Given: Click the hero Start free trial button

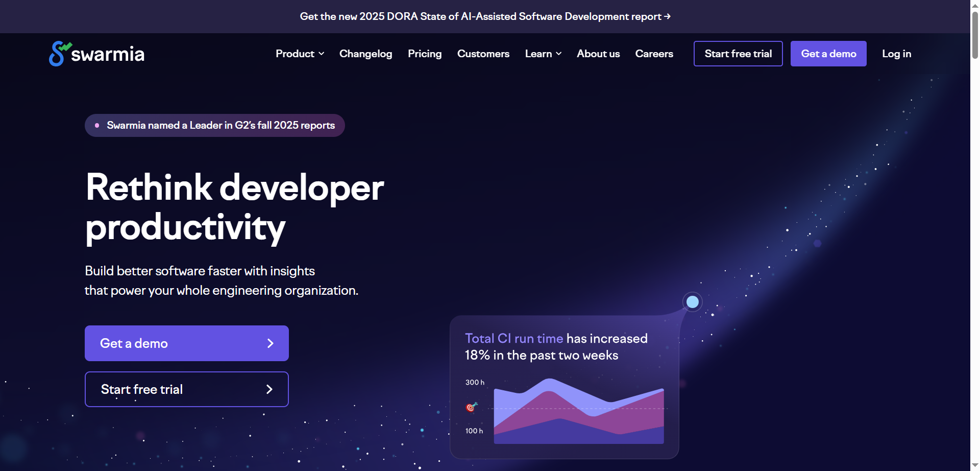Looking at the screenshot, I should tap(187, 389).
